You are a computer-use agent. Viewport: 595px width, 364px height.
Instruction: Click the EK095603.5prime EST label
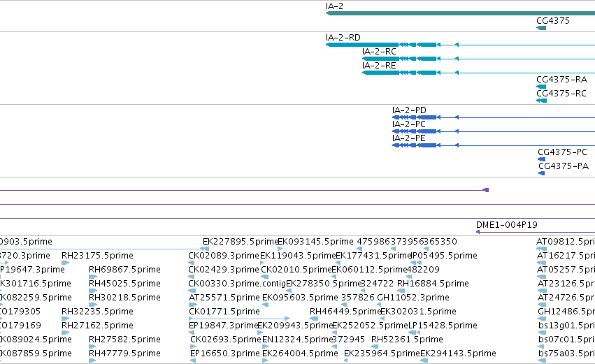coord(300,298)
